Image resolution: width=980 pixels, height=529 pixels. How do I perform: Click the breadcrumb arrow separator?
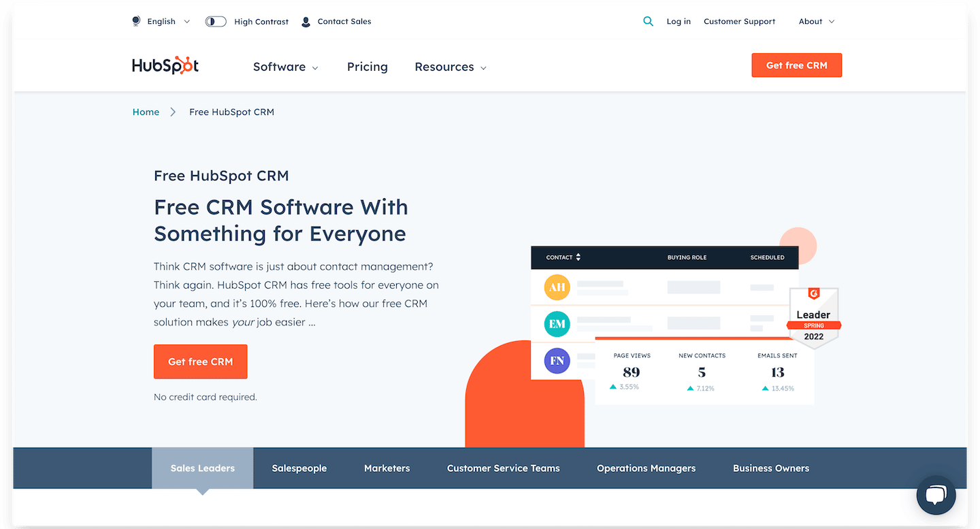click(x=174, y=112)
